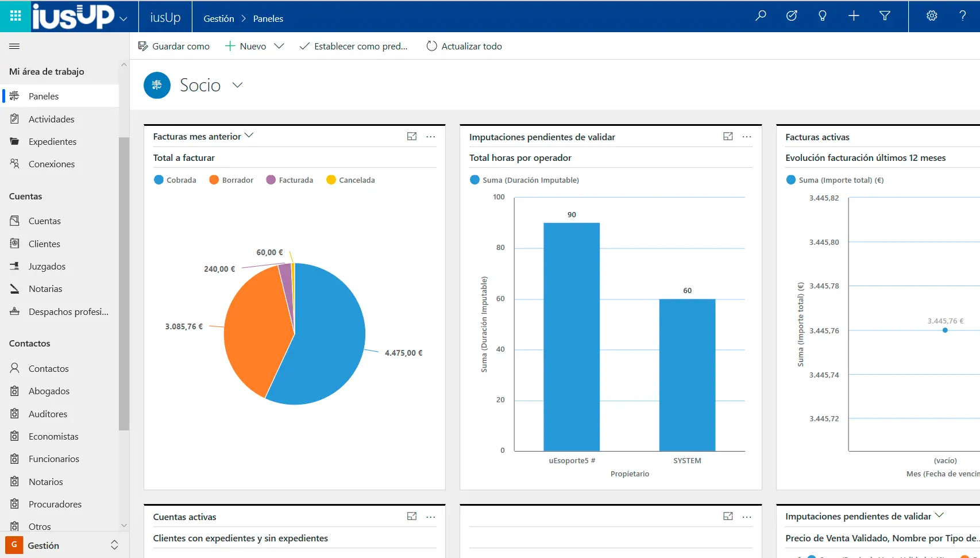The height and width of the screenshot is (558, 980).
Task: Click the search magnifier icon
Action: 761,16
